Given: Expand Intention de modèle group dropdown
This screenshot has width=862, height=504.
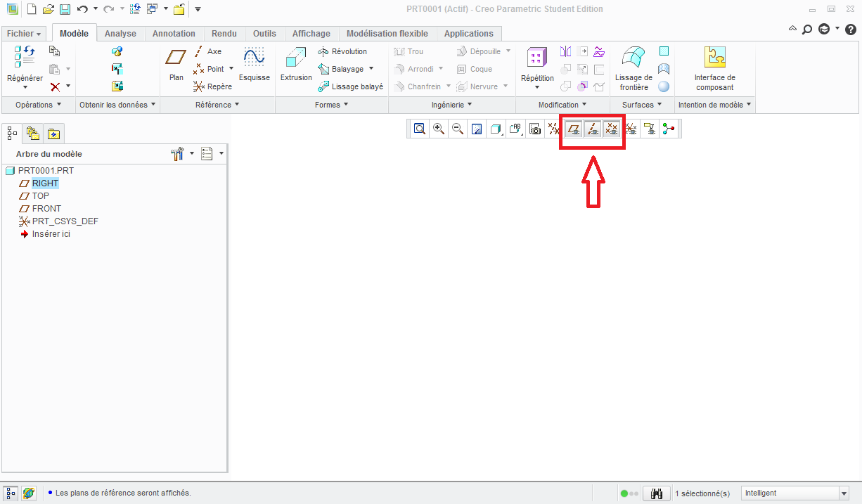Looking at the screenshot, I should [714, 105].
